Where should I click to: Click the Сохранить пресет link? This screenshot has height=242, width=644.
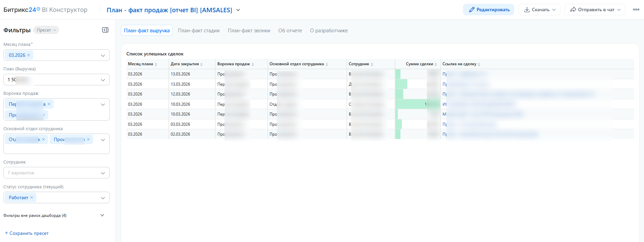(x=27, y=233)
